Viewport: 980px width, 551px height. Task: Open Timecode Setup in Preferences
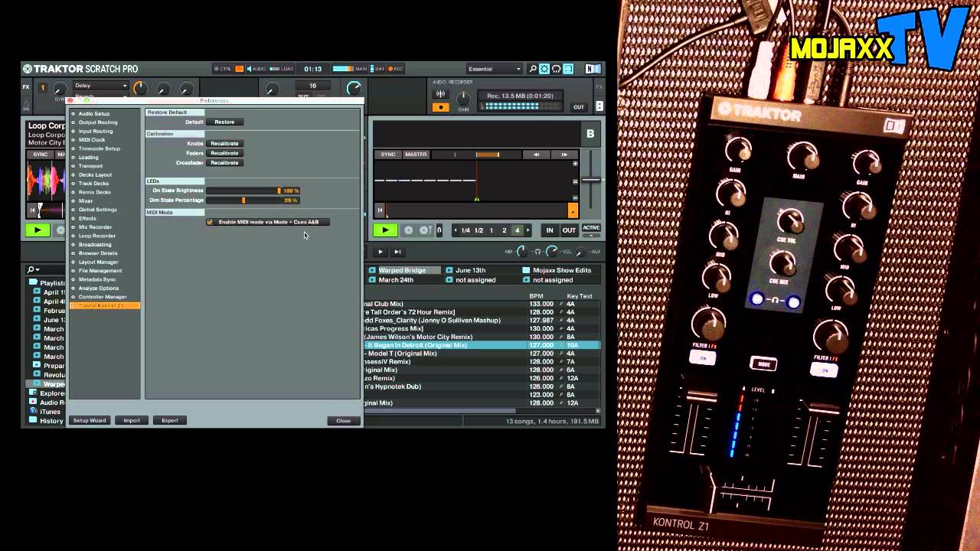99,148
